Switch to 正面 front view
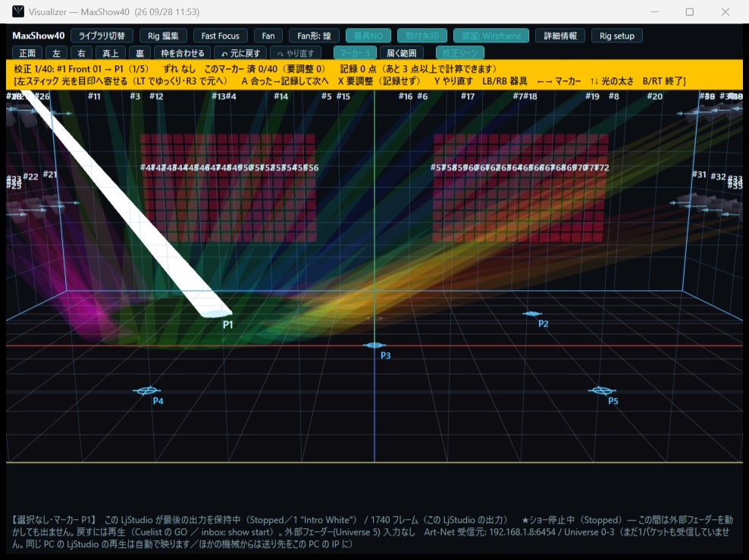 click(27, 53)
